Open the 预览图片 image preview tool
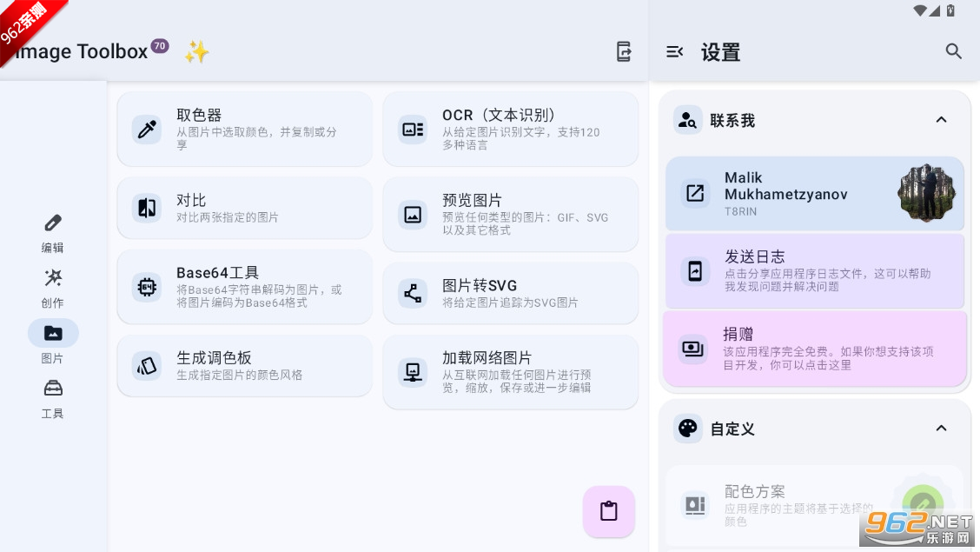Image resolution: width=980 pixels, height=552 pixels. [x=510, y=214]
